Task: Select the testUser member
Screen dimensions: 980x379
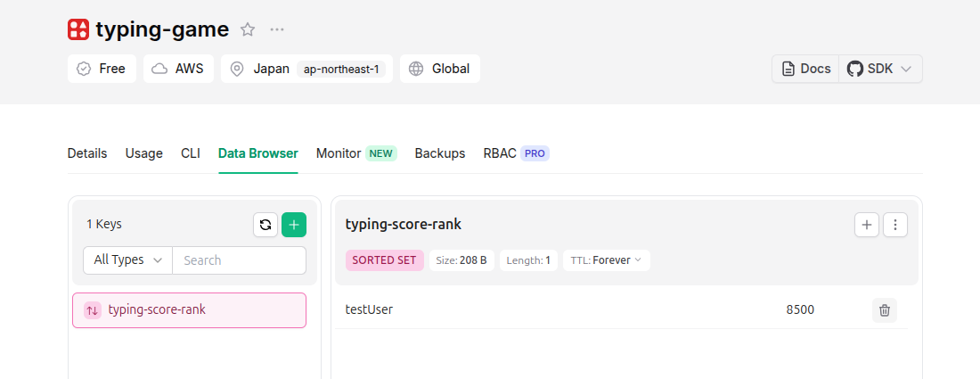Action: (369, 309)
